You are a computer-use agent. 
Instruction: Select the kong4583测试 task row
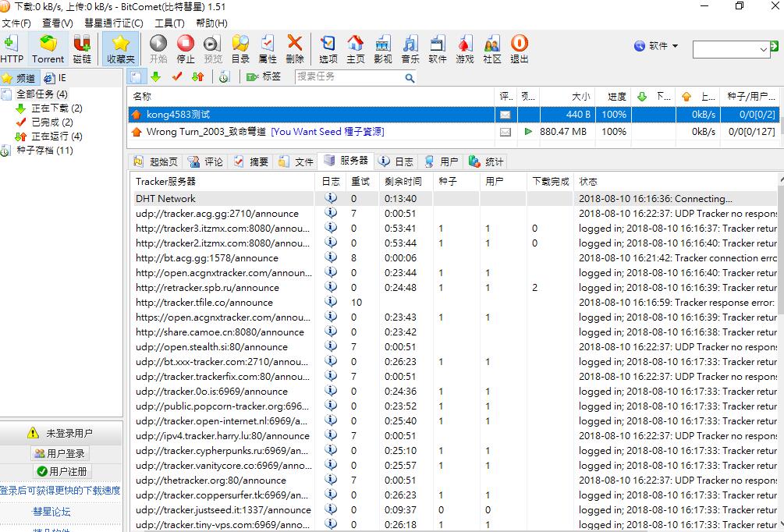point(454,115)
